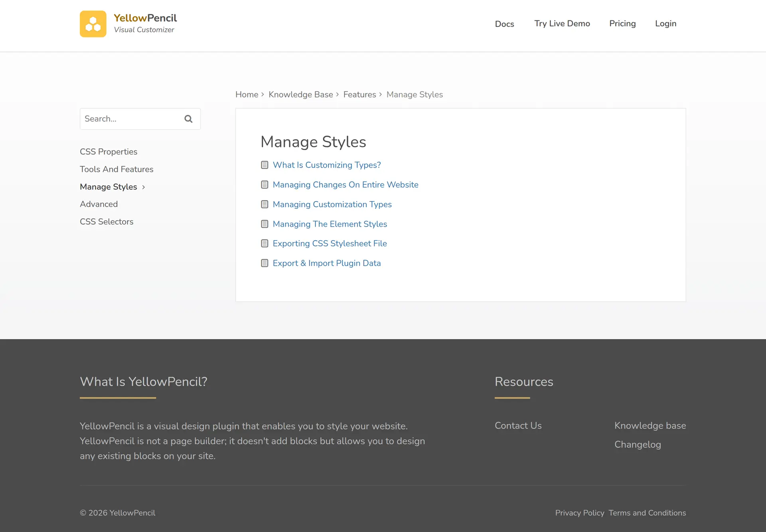Click the search magnifier icon
Image resolution: width=766 pixels, height=532 pixels.
click(x=188, y=119)
